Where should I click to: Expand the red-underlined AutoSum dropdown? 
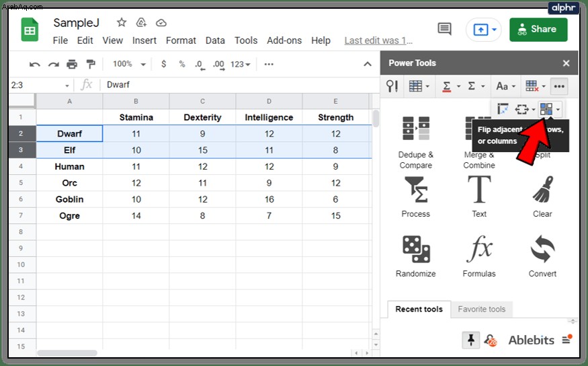click(458, 86)
